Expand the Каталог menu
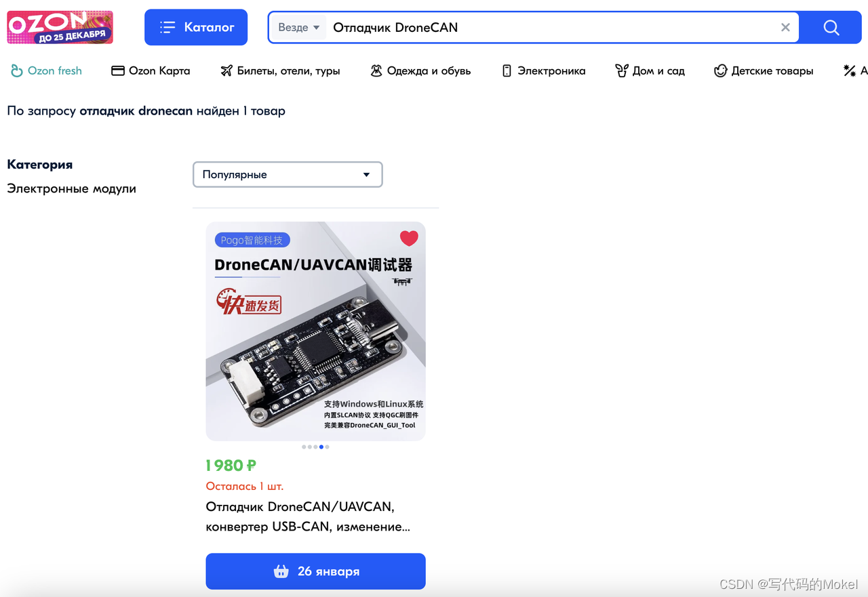Viewport: 868px width, 597px height. pyautogui.click(x=196, y=27)
